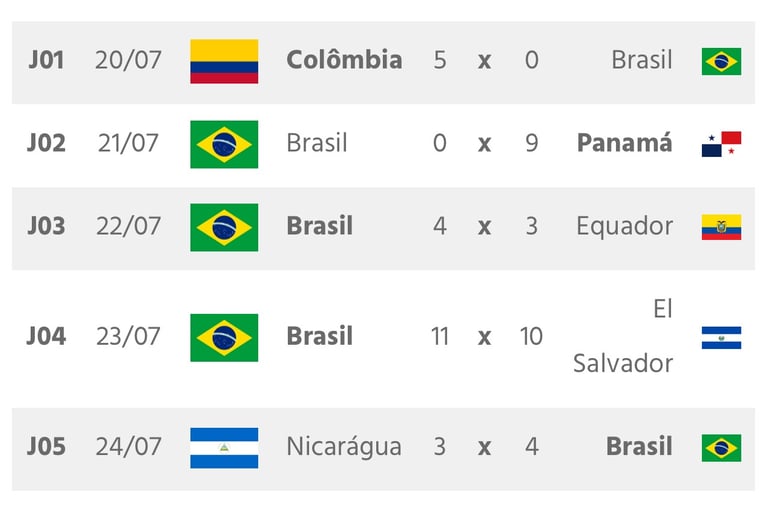Click the Ecuador flag in match J03

click(721, 227)
